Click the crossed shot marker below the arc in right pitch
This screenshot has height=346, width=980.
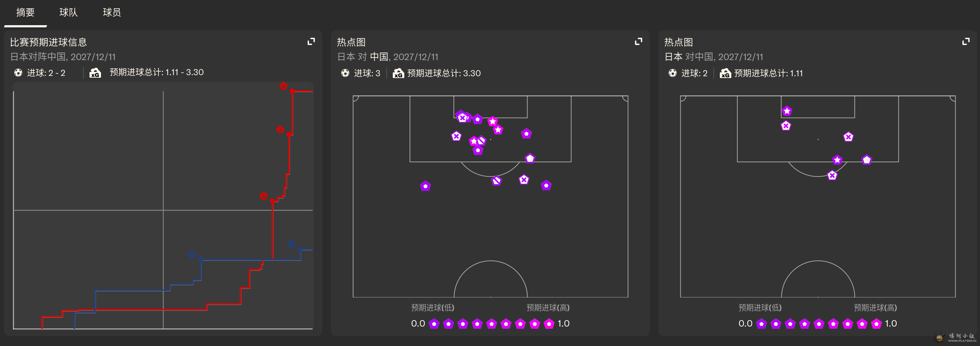coord(832,176)
